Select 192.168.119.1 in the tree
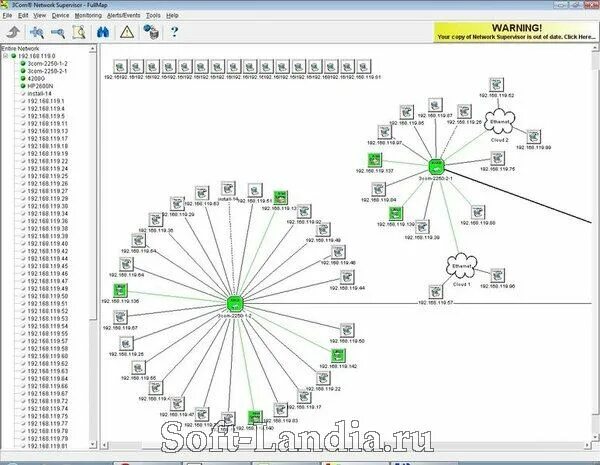Image resolution: width=600 pixels, height=465 pixels. [46, 101]
